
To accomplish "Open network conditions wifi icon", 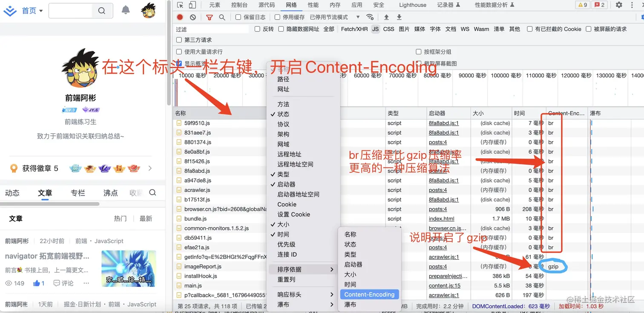I will point(370,17).
